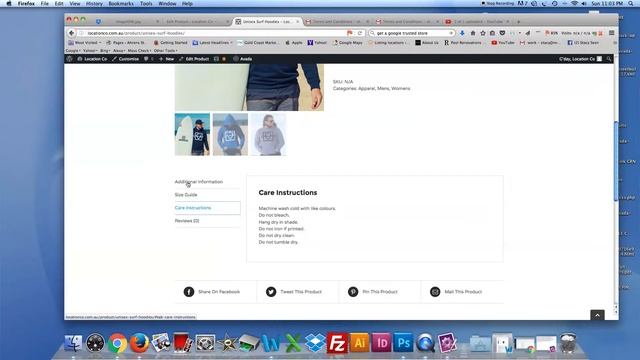Open the File menu in menu bar
Image resolution: width=640 pixels, height=360 pixels.
point(44,4)
